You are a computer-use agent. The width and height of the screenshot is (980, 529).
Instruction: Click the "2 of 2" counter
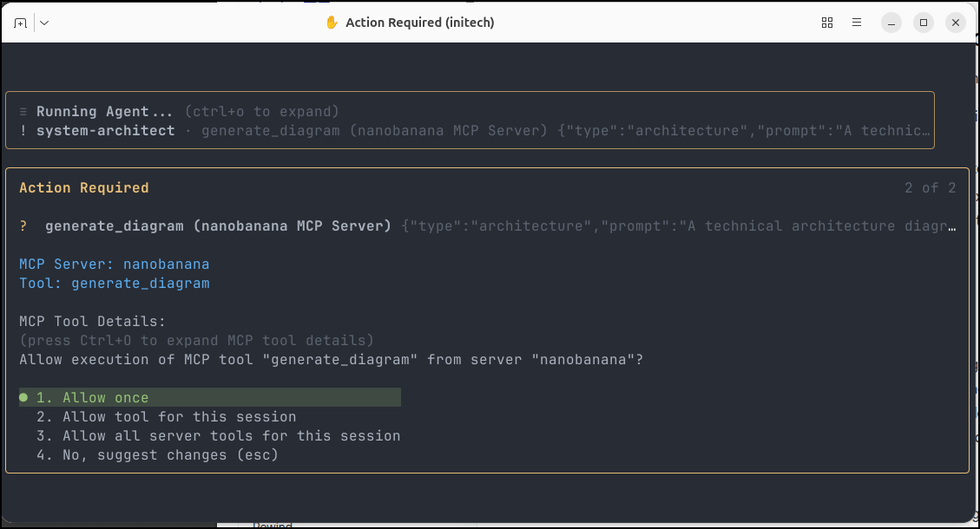click(930, 188)
